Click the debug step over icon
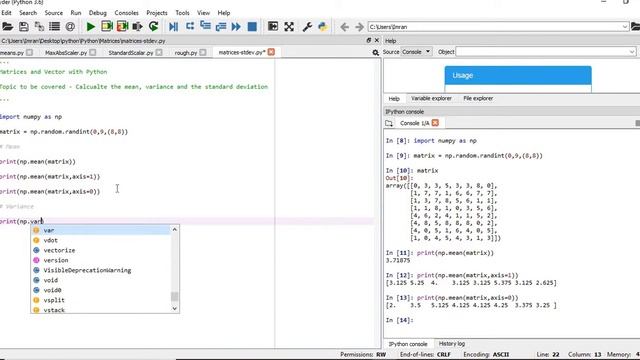Screen dimensions: 640x360 coord(205,27)
